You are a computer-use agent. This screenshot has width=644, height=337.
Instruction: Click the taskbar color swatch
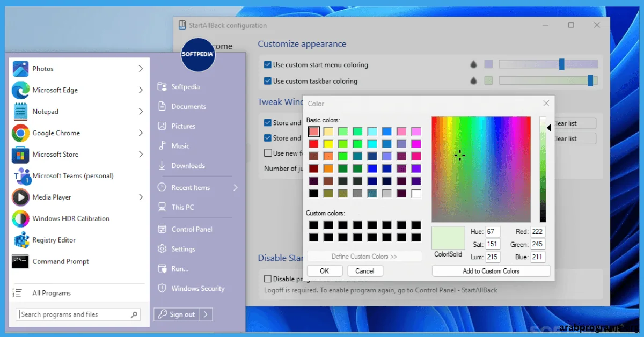pyautogui.click(x=488, y=80)
